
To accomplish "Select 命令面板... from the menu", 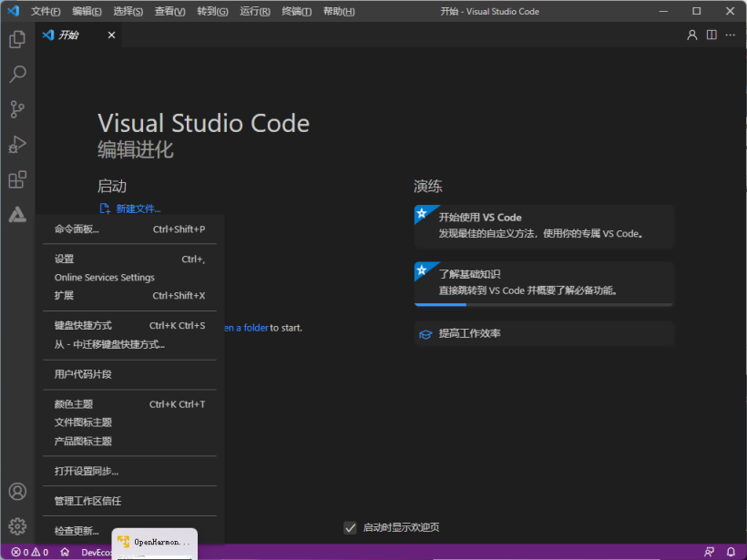I will pyautogui.click(x=77, y=229).
